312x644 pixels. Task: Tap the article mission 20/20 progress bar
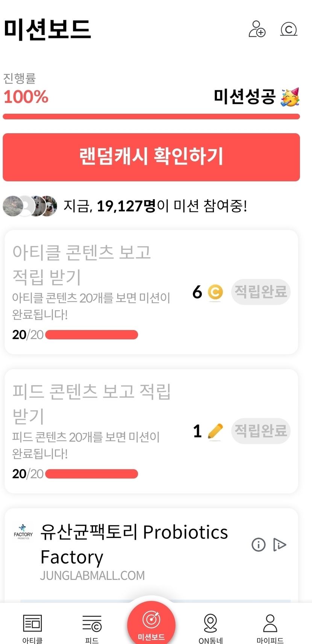point(92,335)
